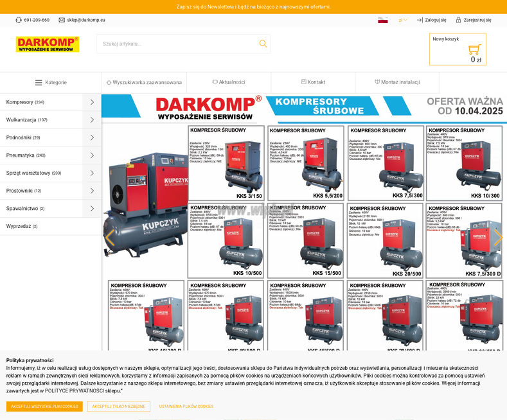Screen dimensions: 507x420
Task: Expand the Wulkanizacja category chevron
Action: [x=92, y=120]
